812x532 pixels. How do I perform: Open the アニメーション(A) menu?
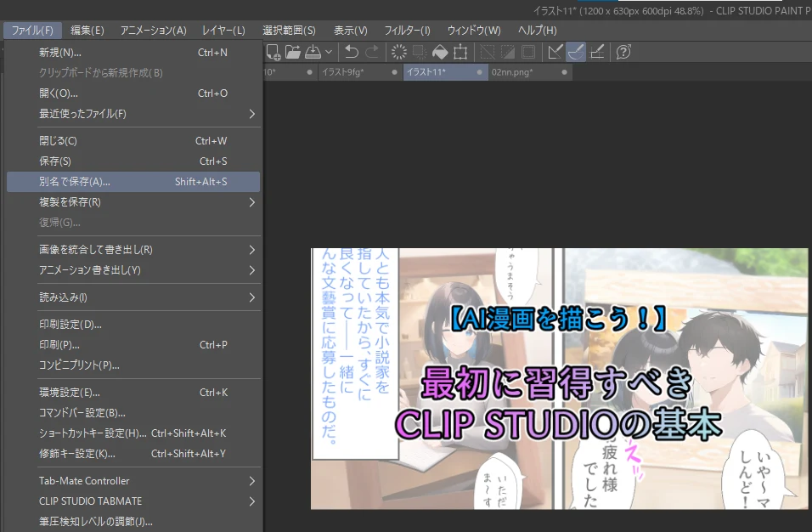pyautogui.click(x=153, y=31)
